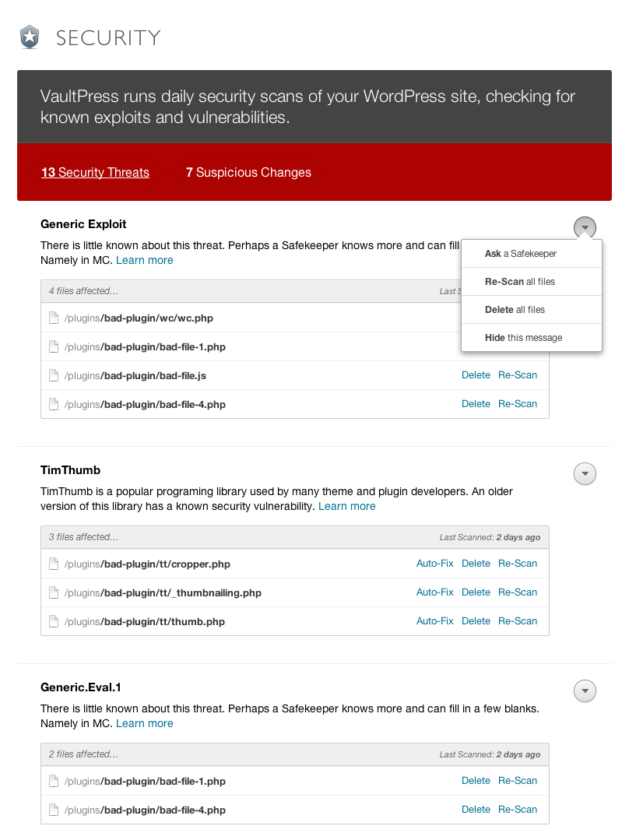This screenshot has width=629, height=840.
Task: Switch to 13 Security Threats tab
Action: coord(95,172)
